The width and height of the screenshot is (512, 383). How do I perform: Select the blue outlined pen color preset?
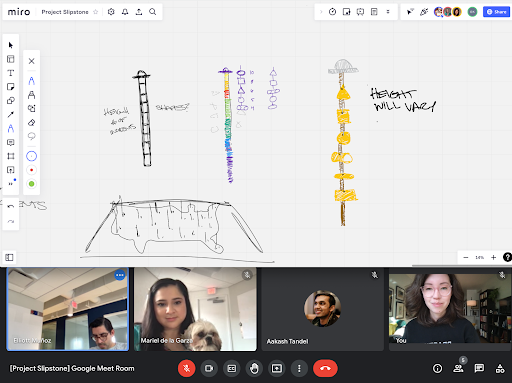pos(32,156)
